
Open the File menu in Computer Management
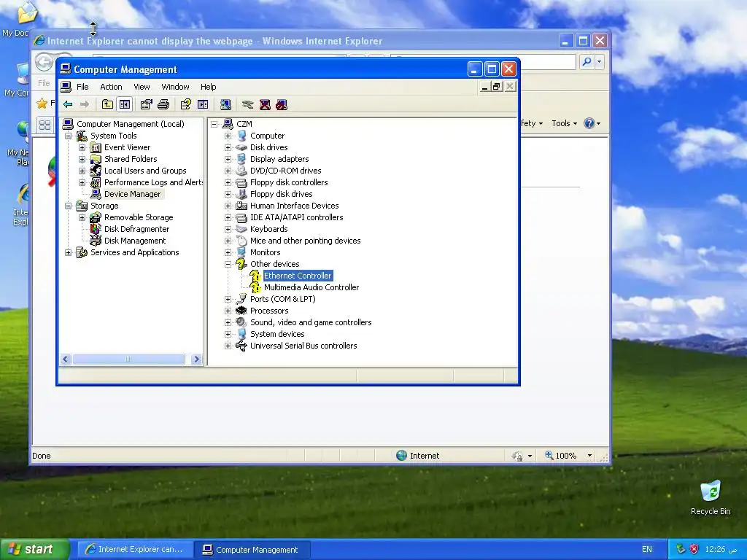(x=82, y=87)
